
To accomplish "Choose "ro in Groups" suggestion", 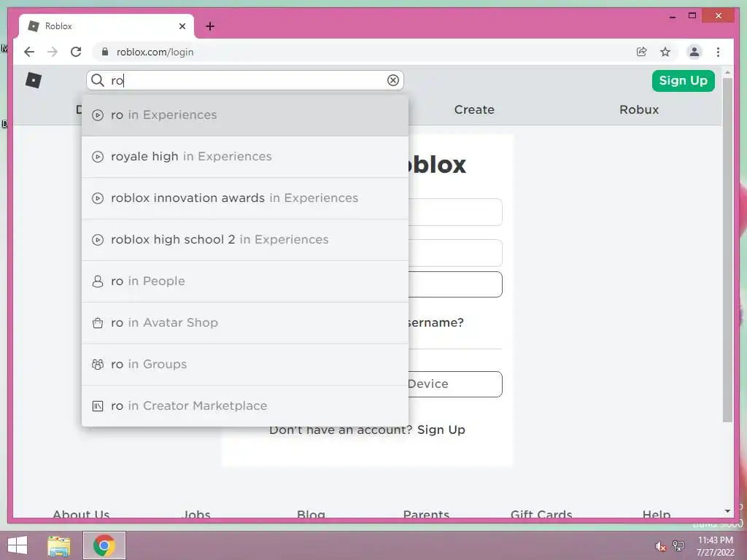I will tap(245, 365).
